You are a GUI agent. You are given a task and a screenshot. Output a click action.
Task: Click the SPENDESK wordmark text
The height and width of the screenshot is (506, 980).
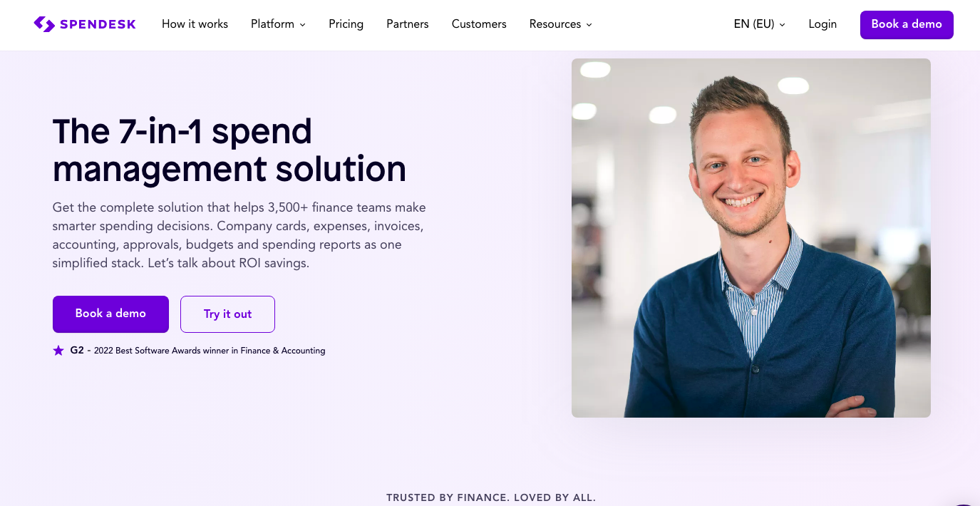(x=98, y=24)
